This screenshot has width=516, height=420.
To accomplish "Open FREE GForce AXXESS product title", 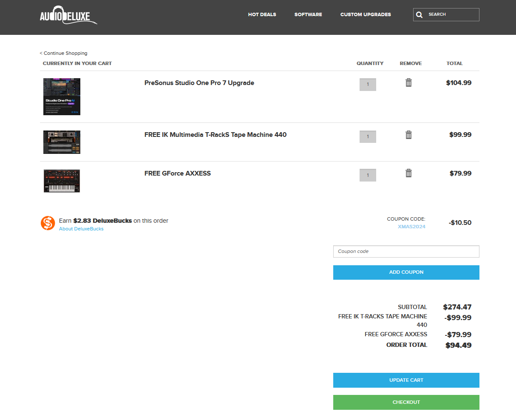I will 178,173.
